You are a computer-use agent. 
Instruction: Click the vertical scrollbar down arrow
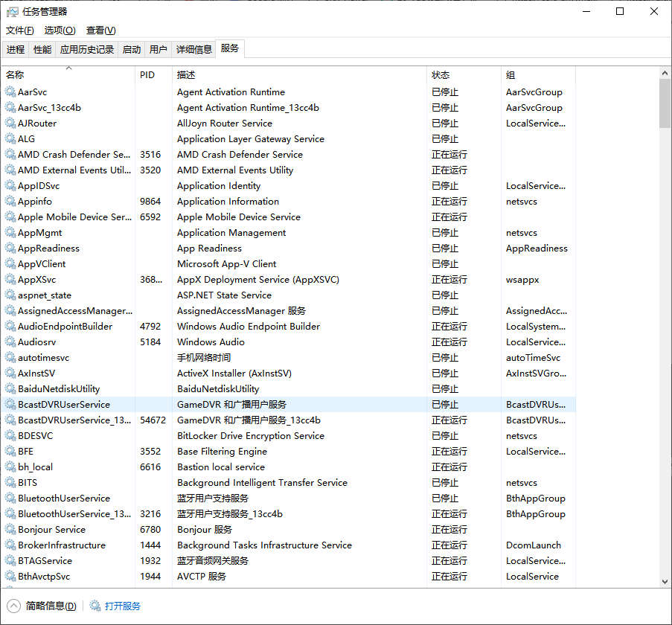click(x=665, y=581)
